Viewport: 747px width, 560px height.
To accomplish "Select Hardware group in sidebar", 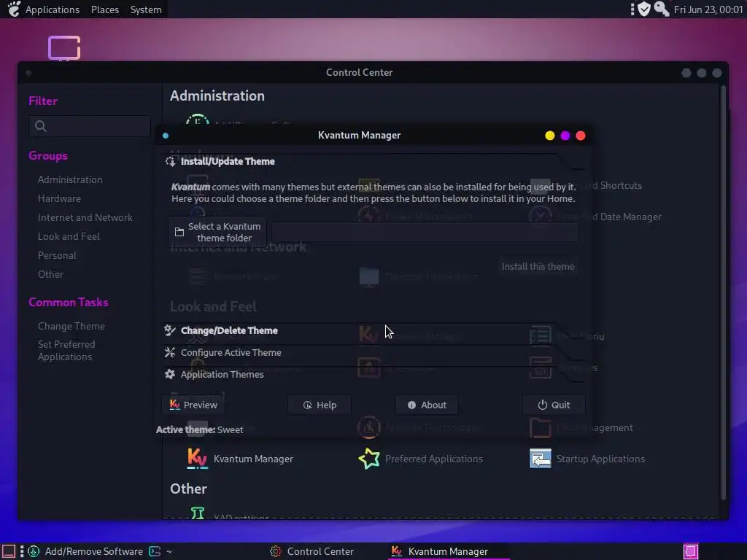I will pyautogui.click(x=59, y=198).
